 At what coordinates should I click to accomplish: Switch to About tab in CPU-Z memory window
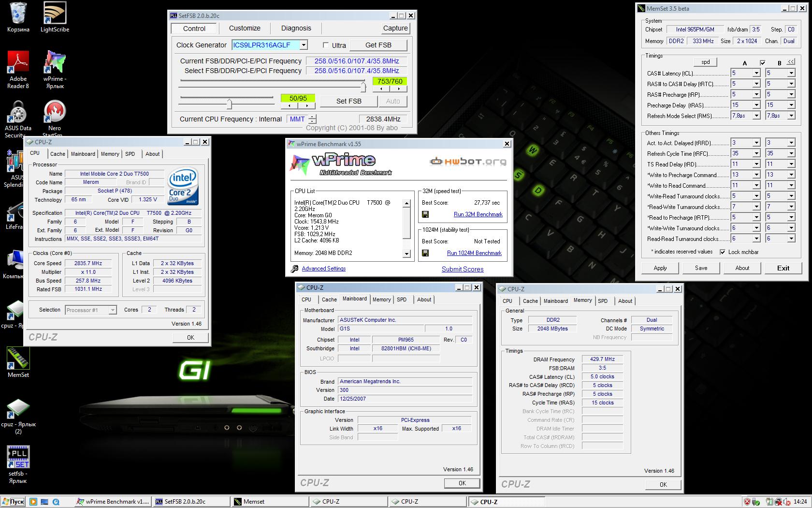click(x=625, y=301)
